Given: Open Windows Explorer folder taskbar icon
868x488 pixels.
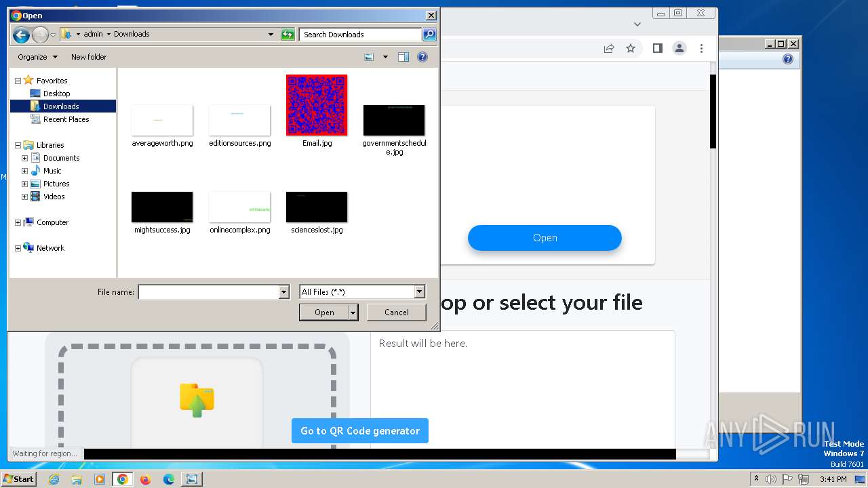Looking at the screenshot, I should coord(77,479).
